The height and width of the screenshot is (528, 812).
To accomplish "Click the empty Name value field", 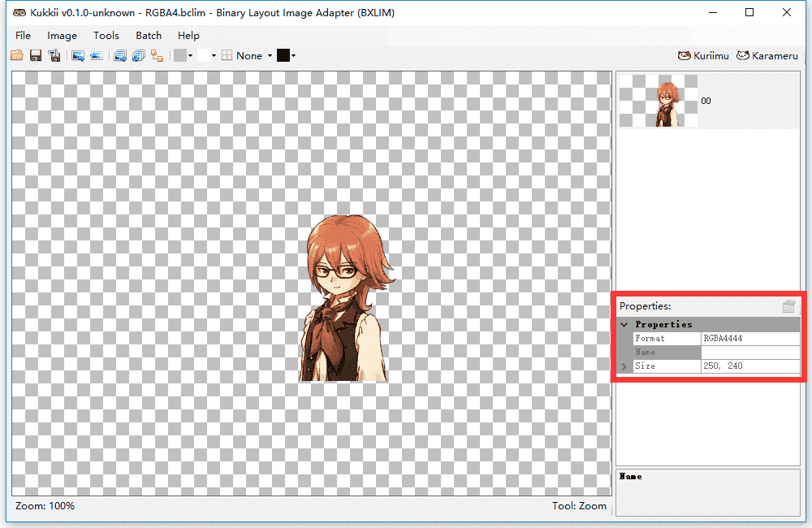I will point(749,353).
